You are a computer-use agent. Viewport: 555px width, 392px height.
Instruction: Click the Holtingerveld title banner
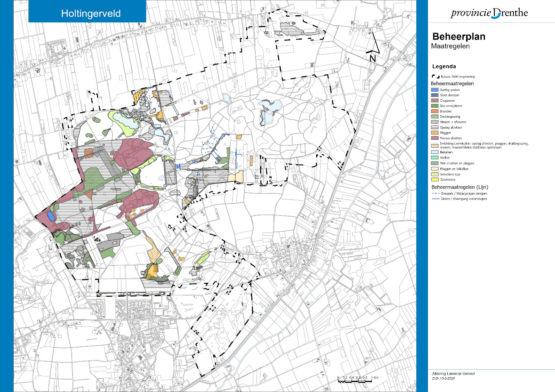(x=91, y=13)
